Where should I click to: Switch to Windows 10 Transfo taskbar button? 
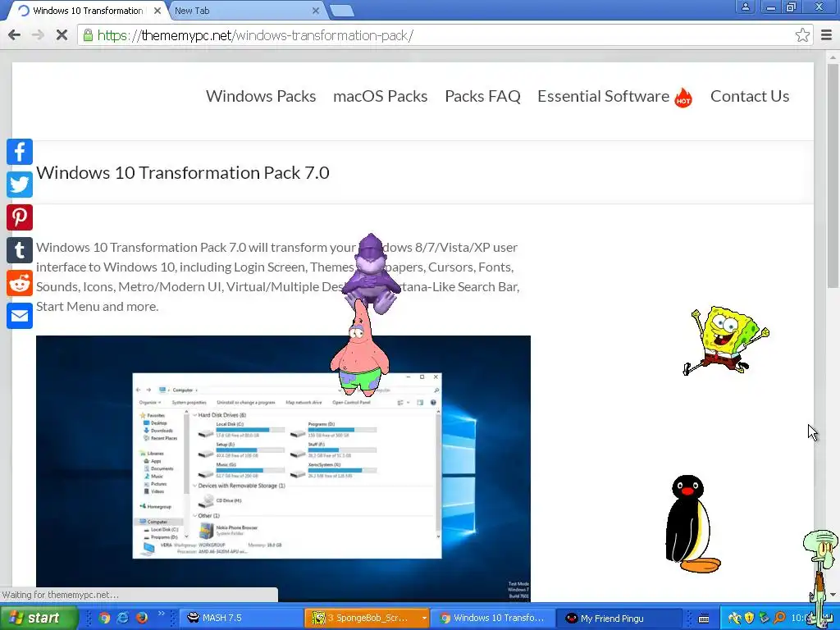tap(493, 619)
